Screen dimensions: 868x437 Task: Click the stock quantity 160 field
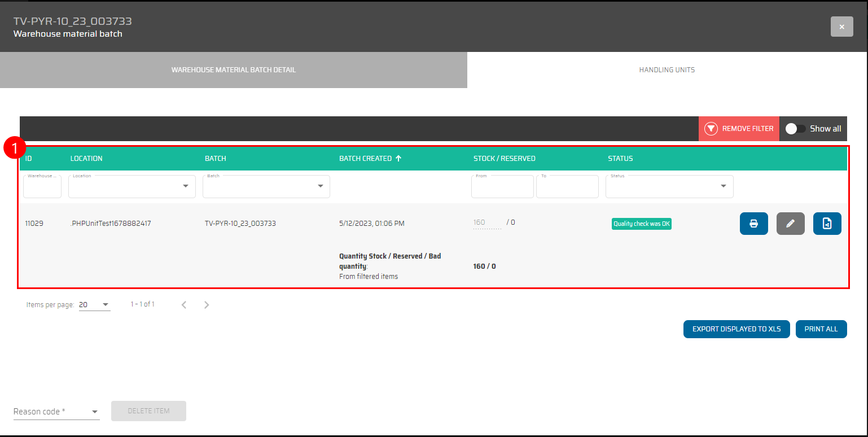[486, 223]
